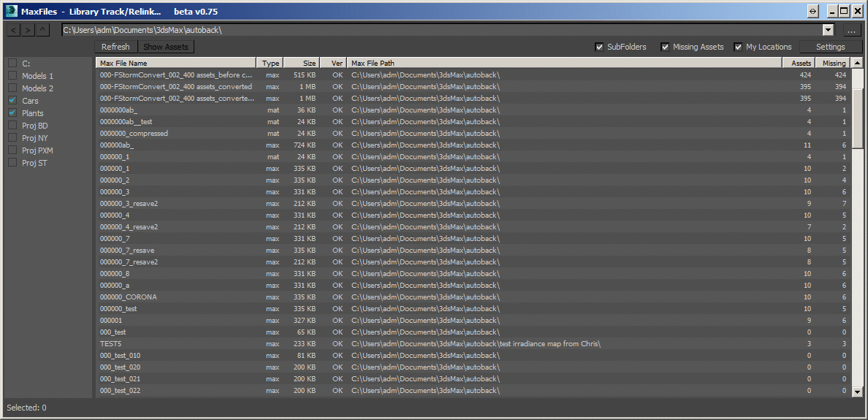Sort by Max File Path column header
This screenshot has width=868, height=420.
pos(565,63)
